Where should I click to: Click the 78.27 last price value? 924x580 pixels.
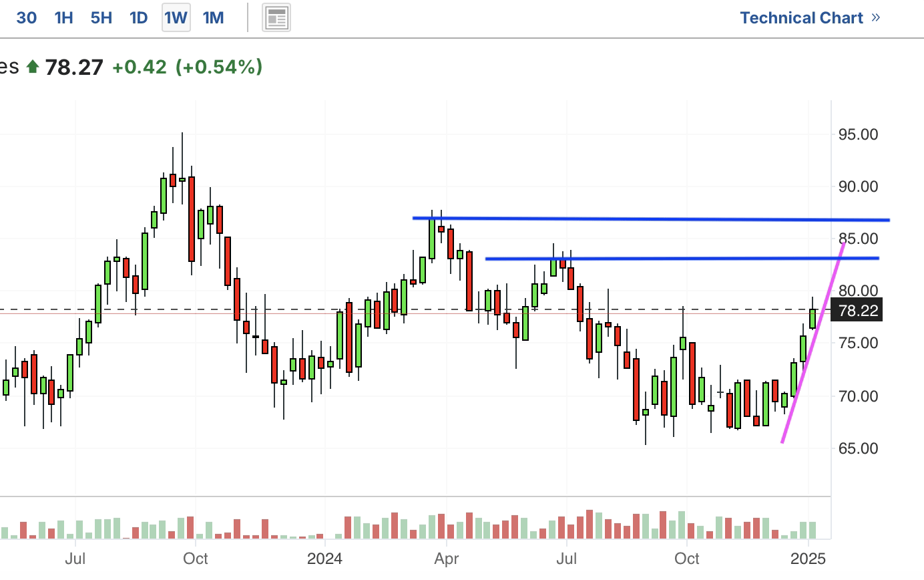(74, 67)
